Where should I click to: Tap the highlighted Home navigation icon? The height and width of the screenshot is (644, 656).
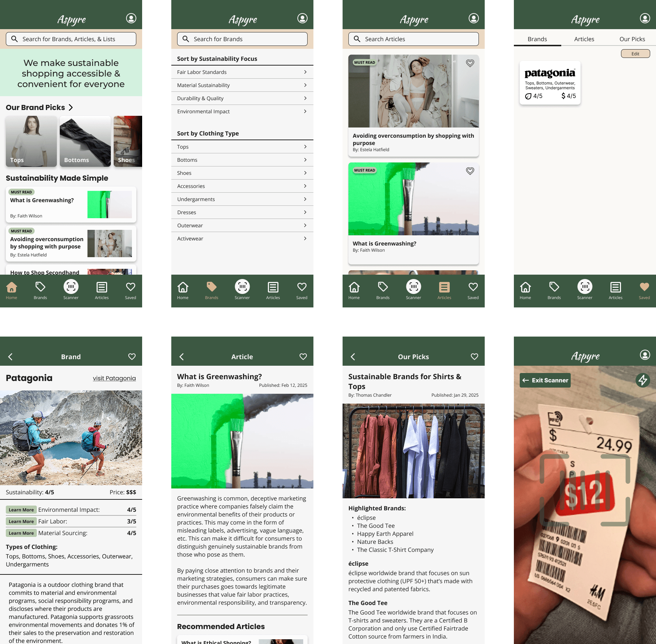tap(11, 287)
